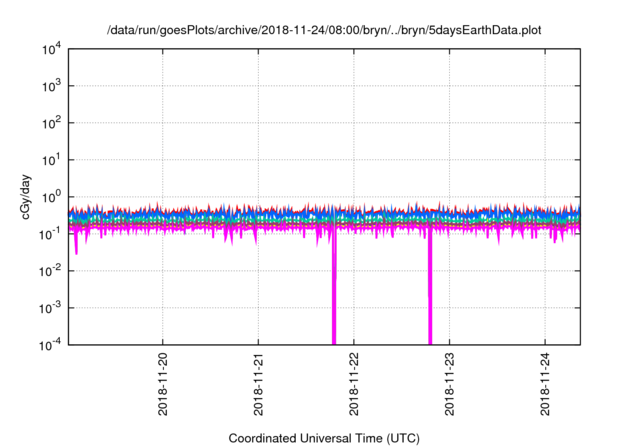
Task: Click the 2018-11-23 date label
Action: coord(449,384)
